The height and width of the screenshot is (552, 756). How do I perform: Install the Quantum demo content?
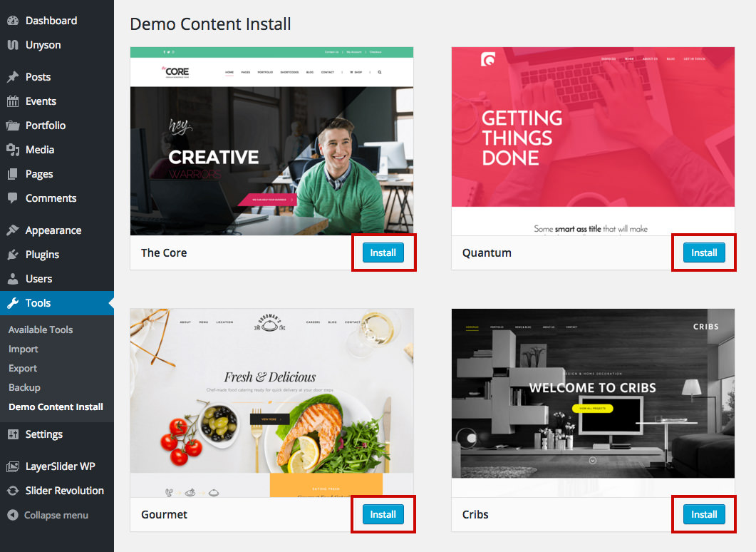[x=704, y=253]
